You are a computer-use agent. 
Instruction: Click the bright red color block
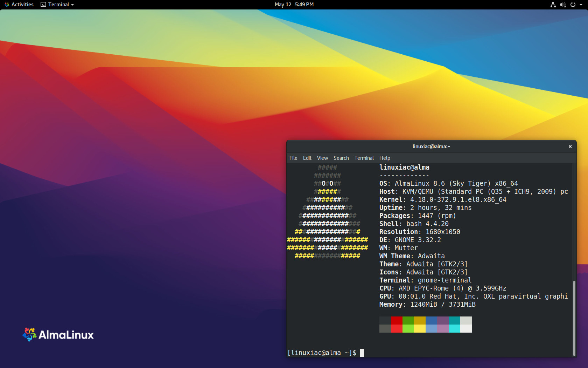[397, 328]
